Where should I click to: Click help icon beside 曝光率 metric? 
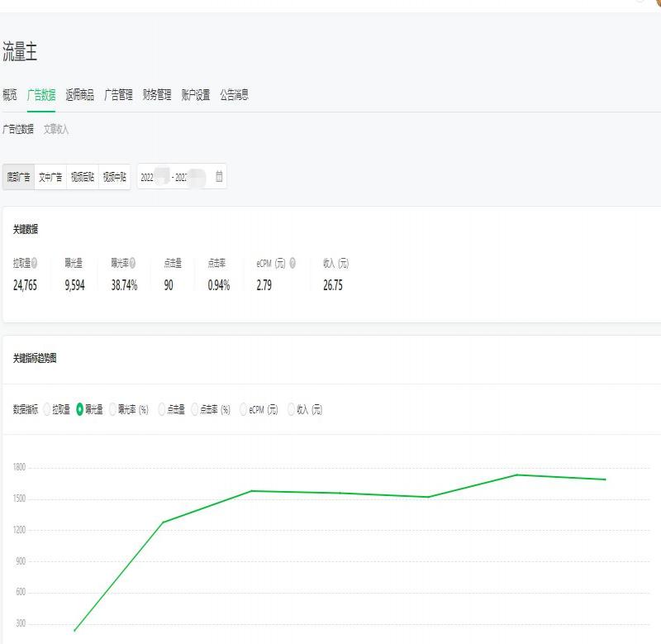click(132, 263)
